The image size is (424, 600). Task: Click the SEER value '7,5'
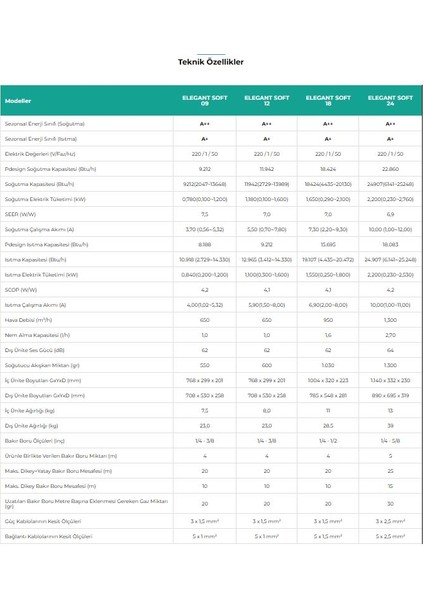coord(205,215)
